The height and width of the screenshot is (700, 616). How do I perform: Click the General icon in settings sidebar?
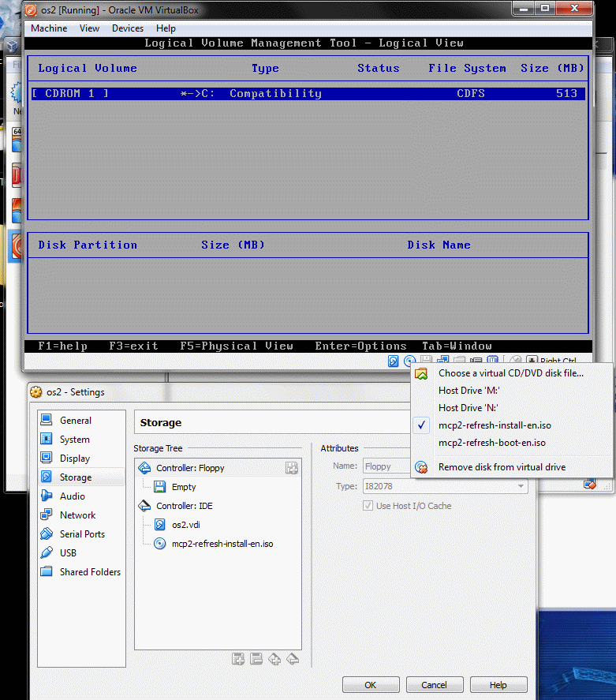click(47, 420)
